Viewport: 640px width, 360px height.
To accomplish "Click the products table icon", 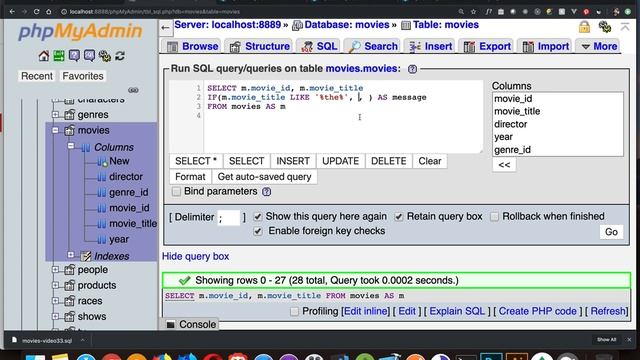I will point(70,285).
